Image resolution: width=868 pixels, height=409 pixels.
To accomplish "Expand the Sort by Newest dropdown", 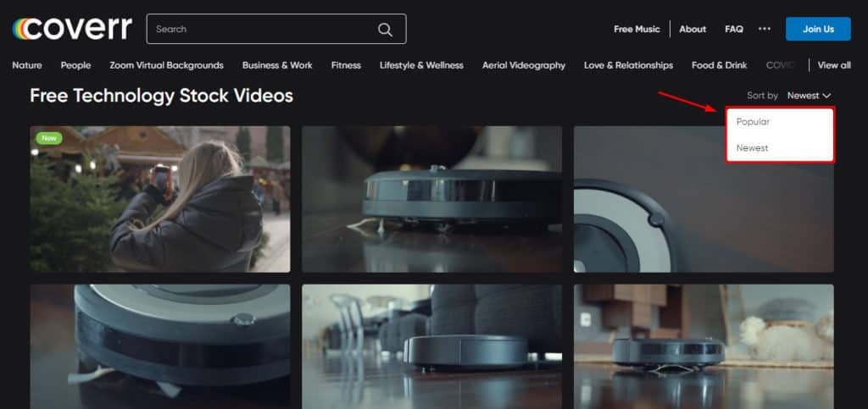I will 809,96.
